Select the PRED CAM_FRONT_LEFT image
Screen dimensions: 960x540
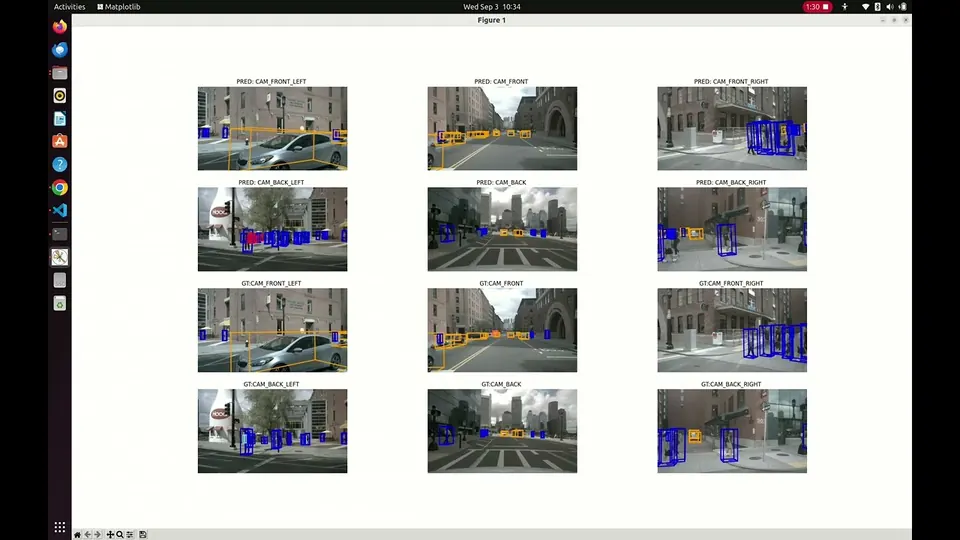pos(272,128)
